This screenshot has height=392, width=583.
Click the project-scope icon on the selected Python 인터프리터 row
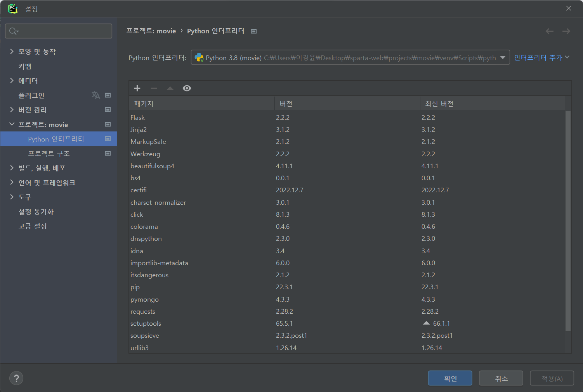108,139
